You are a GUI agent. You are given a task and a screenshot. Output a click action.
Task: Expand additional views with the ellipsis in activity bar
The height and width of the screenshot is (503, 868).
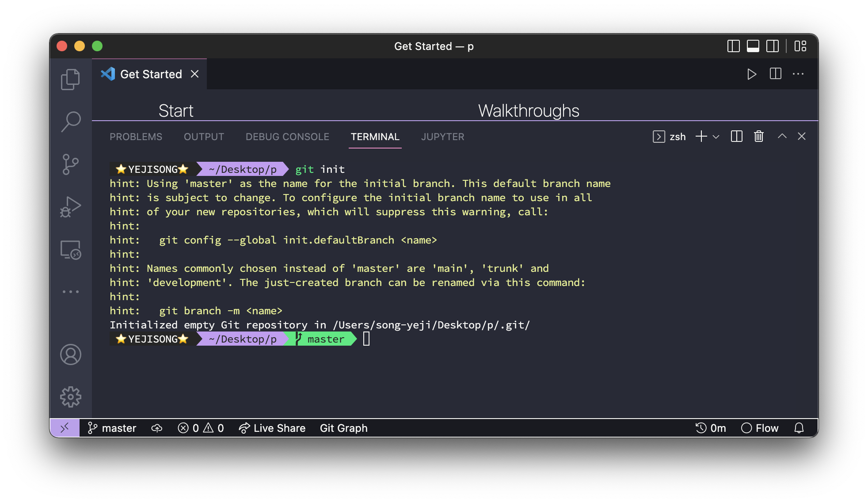[x=70, y=292]
